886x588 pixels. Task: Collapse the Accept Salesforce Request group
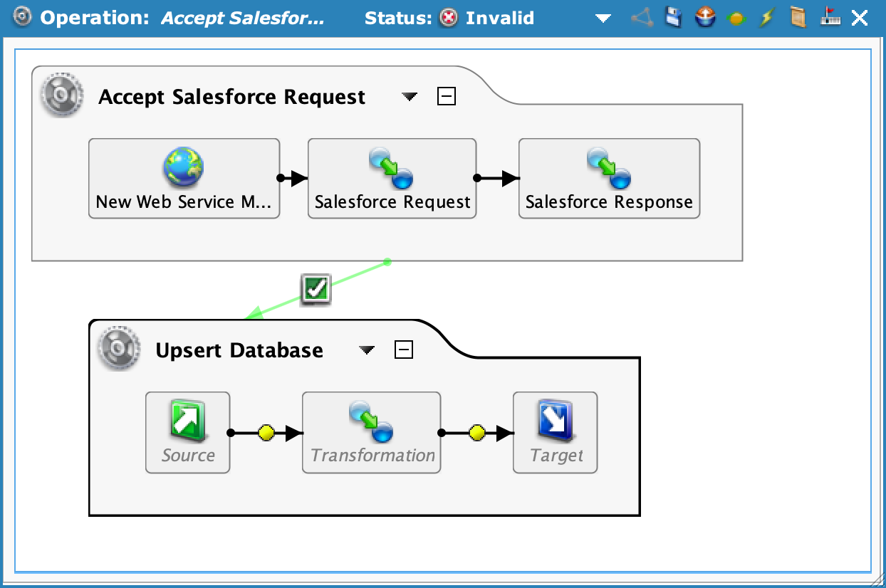coord(447,95)
